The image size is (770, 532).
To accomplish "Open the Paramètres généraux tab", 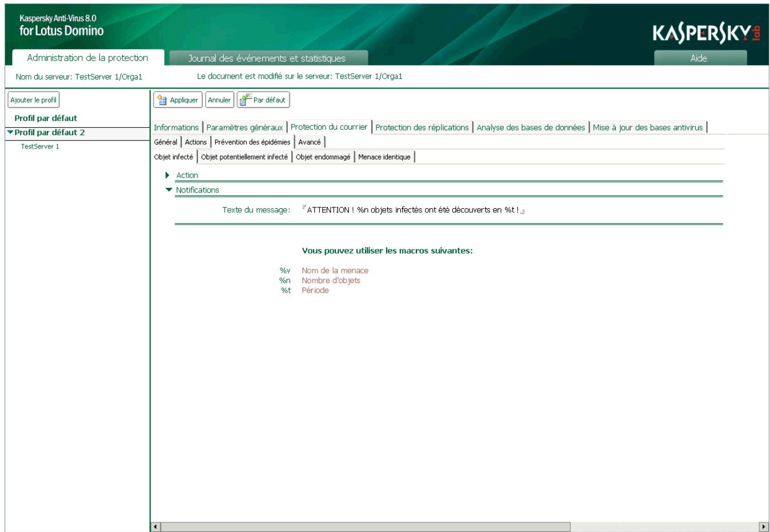I will pyautogui.click(x=244, y=127).
